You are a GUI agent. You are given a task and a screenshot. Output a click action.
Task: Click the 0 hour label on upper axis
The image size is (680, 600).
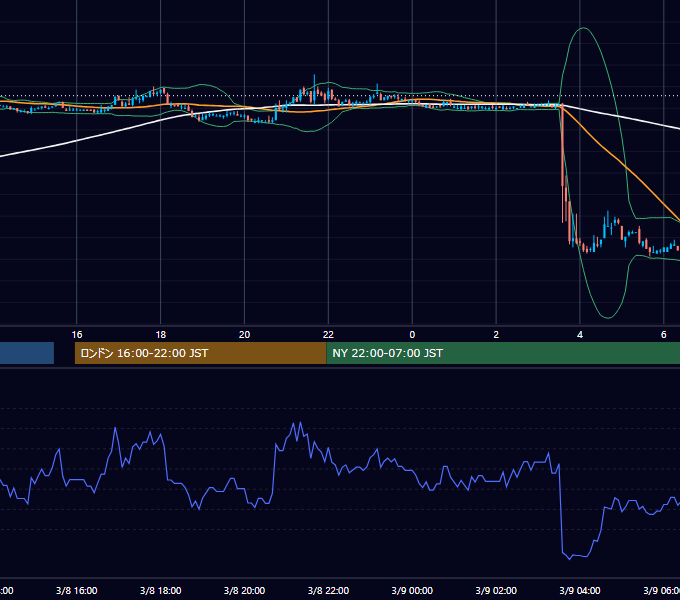click(412, 335)
